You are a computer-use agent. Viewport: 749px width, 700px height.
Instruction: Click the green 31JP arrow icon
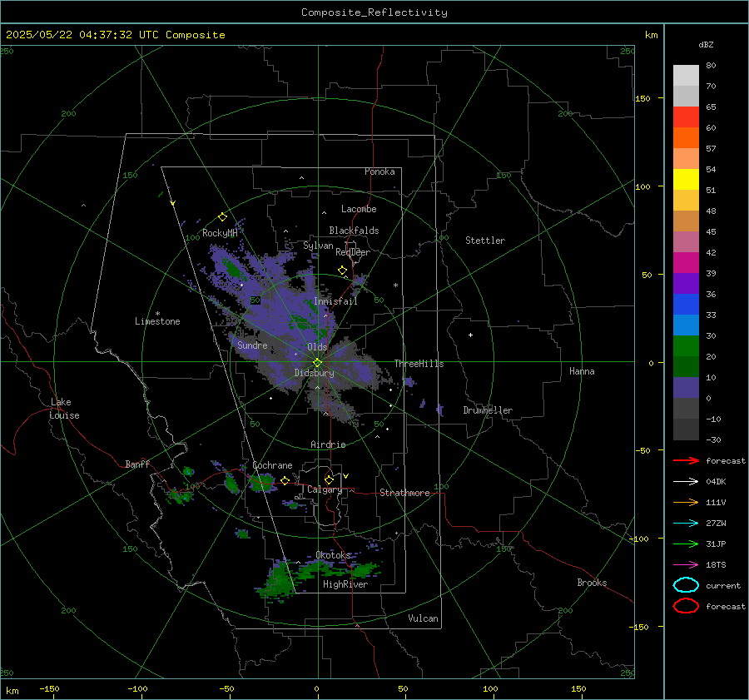[x=686, y=544]
